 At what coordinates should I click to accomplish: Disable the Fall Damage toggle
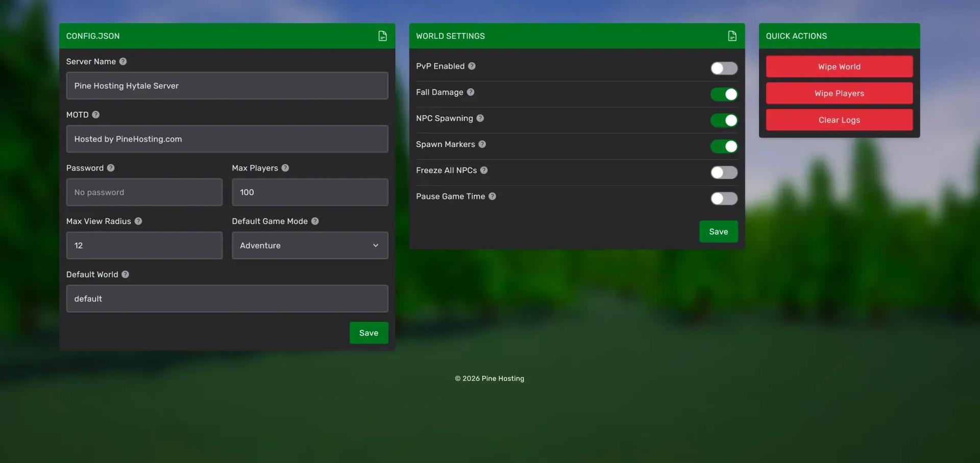point(724,94)
